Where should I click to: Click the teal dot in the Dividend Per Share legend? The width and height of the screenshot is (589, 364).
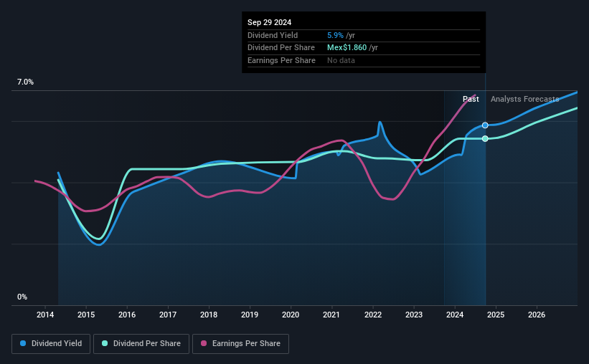click(x=105, y=343)
